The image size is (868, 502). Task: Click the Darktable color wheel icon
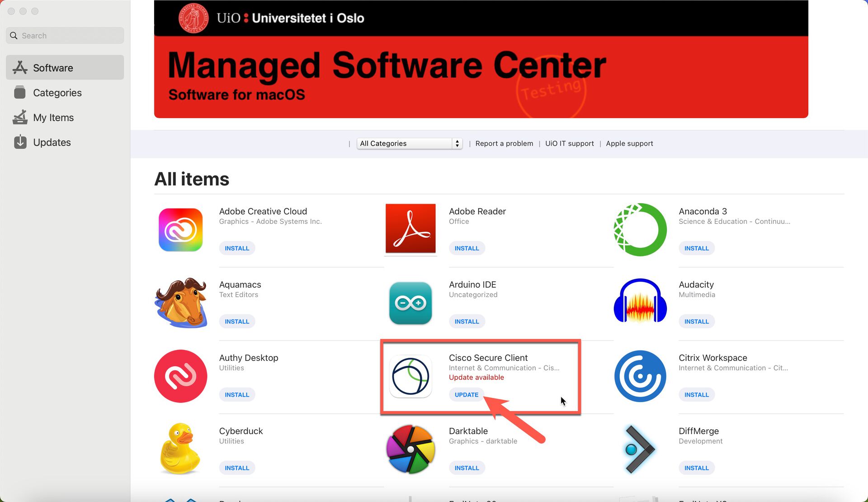pos(410,450)
